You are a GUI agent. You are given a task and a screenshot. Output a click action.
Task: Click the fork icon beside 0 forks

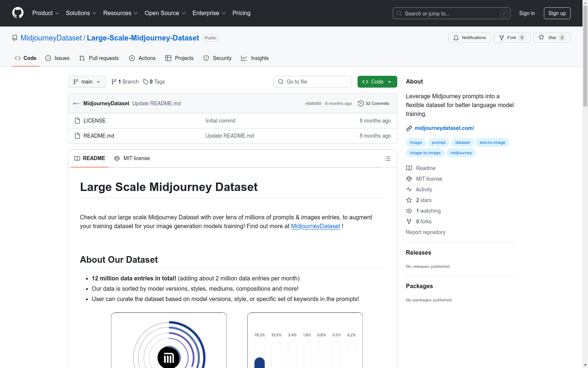point(409,222)
